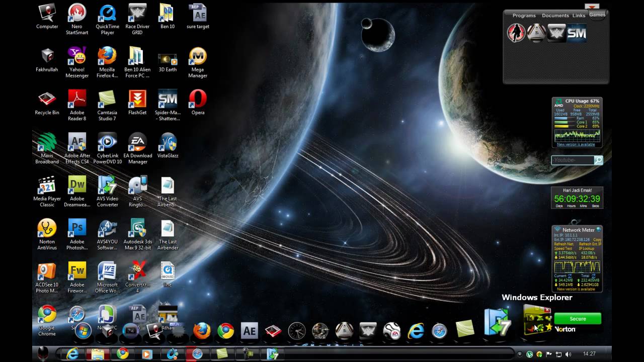Click Refresh Net. in Network Meter
Image resolution: width=644 pixels, height=362 pixels.
[563, 244]
